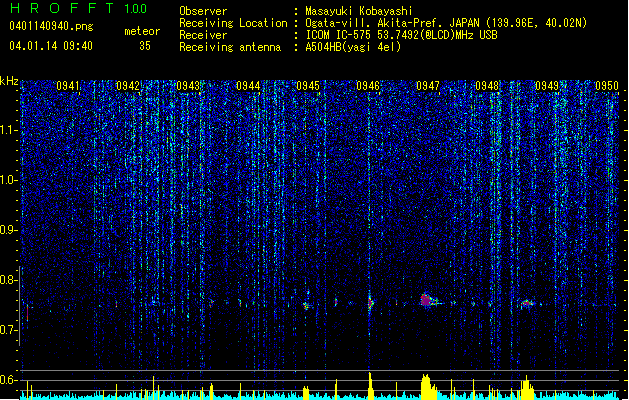The image size is (629, 400).
Task: Click the 0946 time marker
Action: (x=368, y=86)
